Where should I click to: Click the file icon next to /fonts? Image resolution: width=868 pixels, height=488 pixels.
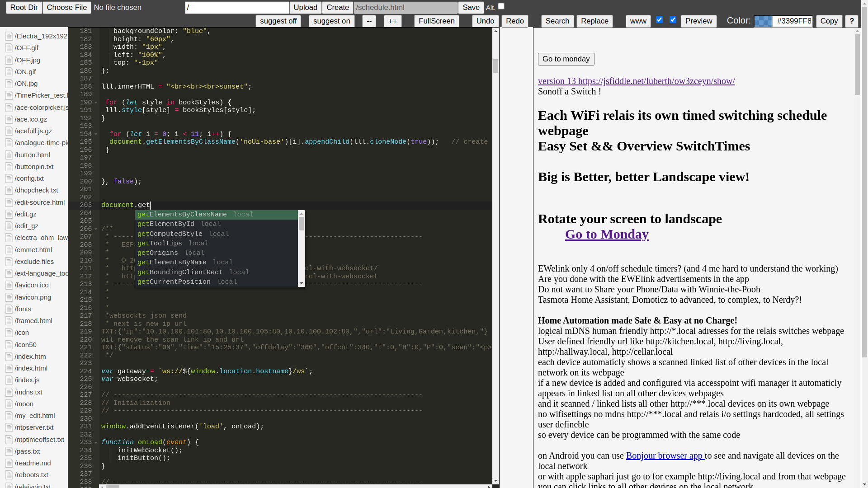tap(9, 309)
